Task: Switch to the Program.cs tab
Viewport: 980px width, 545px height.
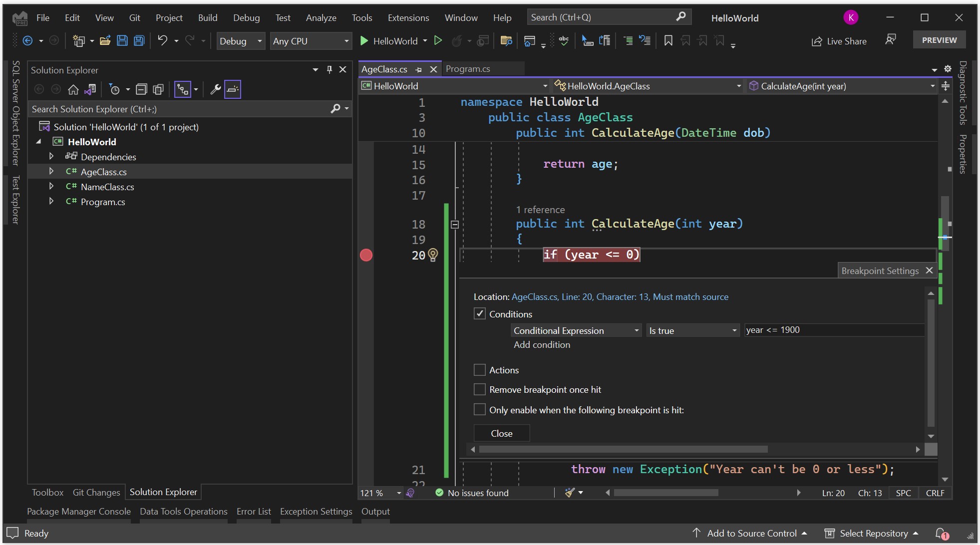Action: pyautogui.click(x=467, y=68)
